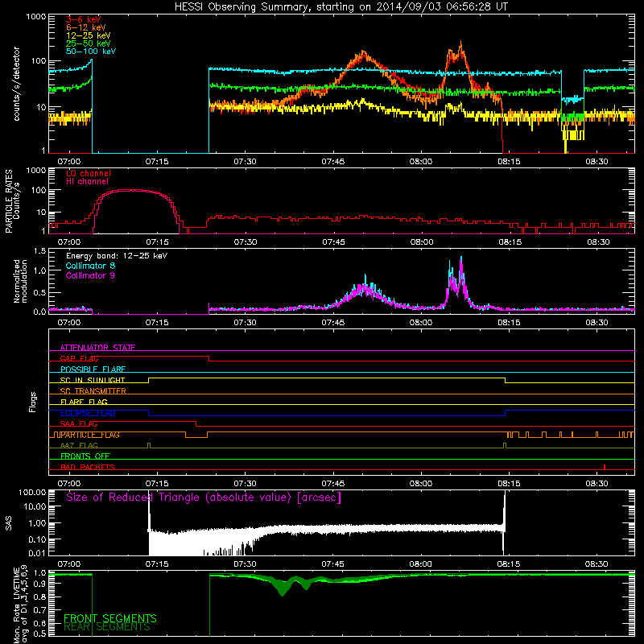Click the ECLIPSE FLAG label

click(88, 413)
